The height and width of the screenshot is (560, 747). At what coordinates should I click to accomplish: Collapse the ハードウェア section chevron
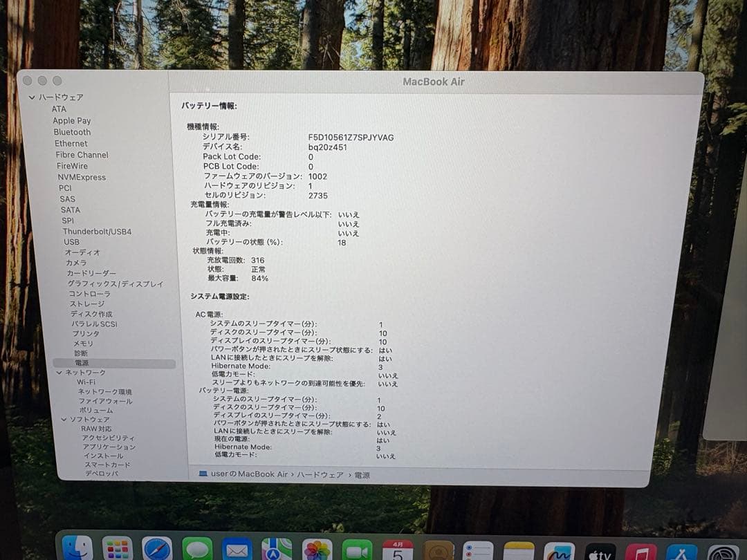(x=32, y=97)
